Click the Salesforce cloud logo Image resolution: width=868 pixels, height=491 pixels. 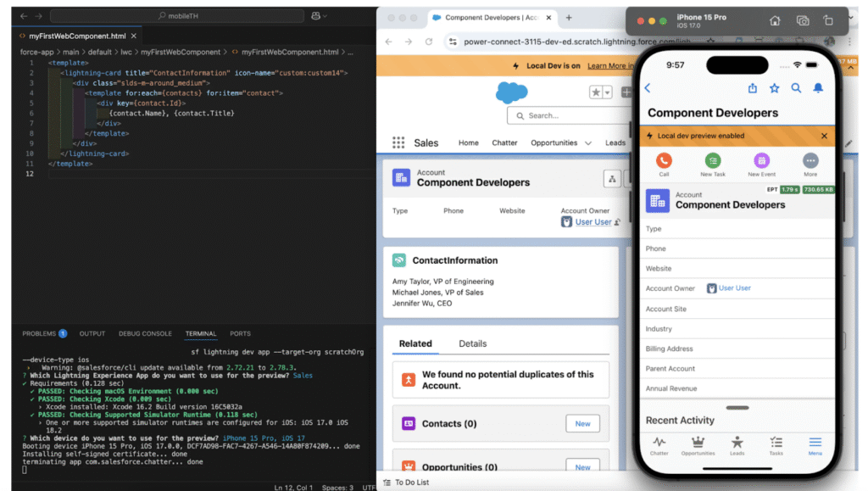tap(511, 92)
